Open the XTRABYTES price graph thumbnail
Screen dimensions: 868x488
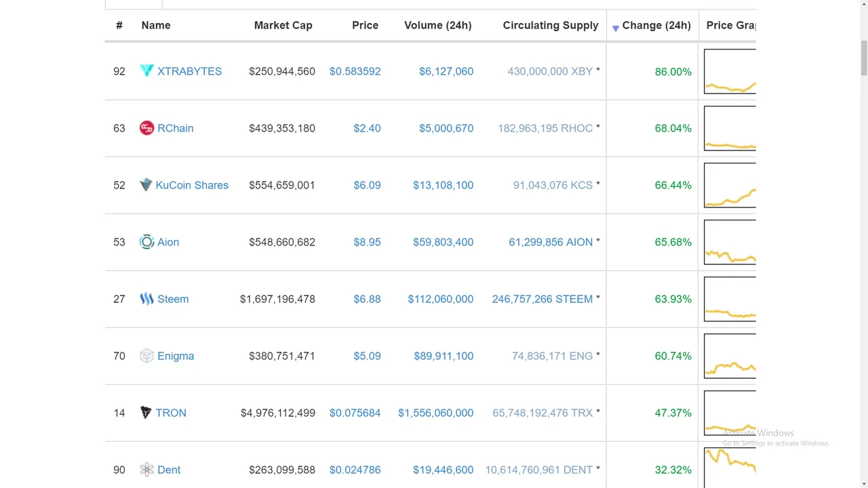(x=730, y=71)
